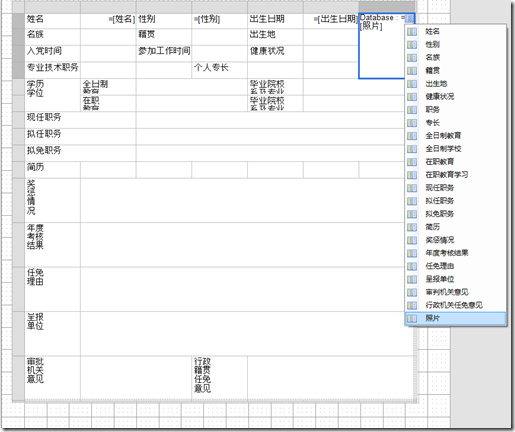Open the field picker in the Database image cell
This screenshot has height=432, width=515.
(410, 18)
